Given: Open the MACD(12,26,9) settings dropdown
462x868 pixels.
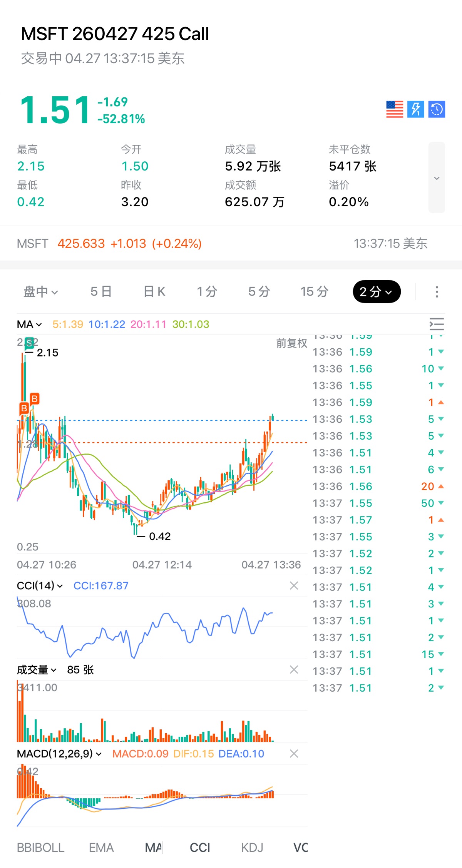Looking at the screenshot, I should (x=59, y=754).
